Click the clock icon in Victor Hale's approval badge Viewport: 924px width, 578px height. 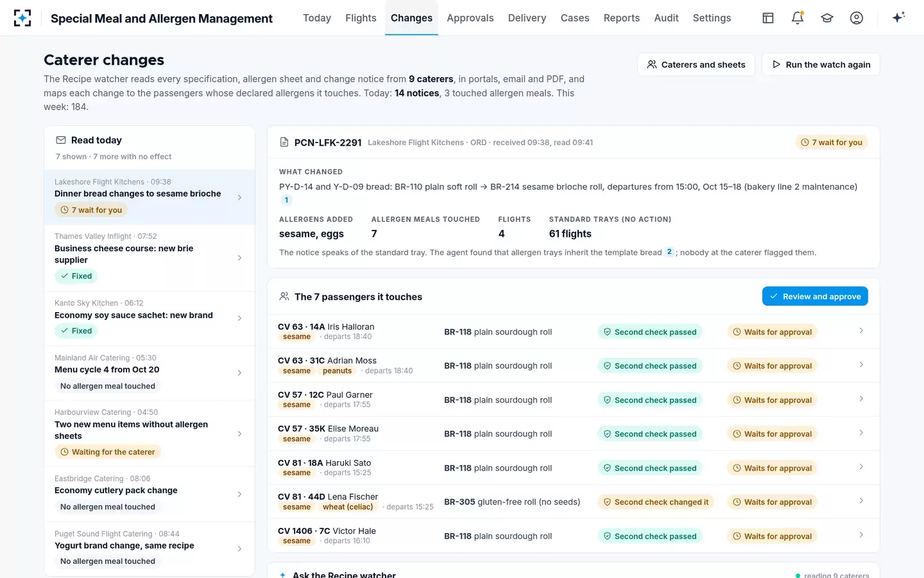[x=737, y=536]
